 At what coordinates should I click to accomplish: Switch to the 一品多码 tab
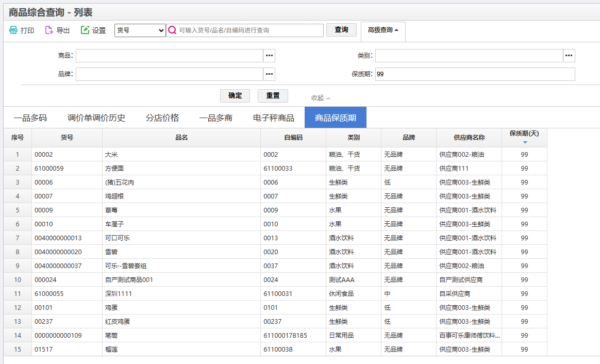pyautogui.click(x=30, y=118)
